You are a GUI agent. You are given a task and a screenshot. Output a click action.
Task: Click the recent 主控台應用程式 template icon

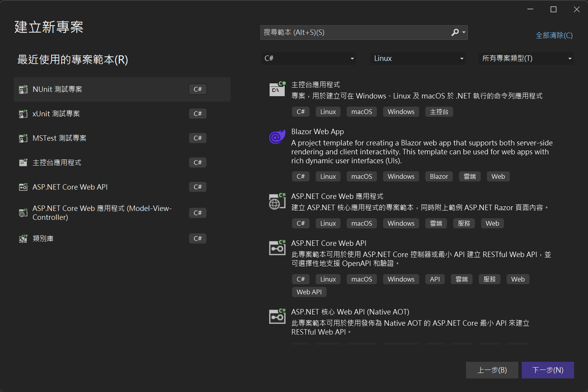pyautogui.click(x=23, y=163)
